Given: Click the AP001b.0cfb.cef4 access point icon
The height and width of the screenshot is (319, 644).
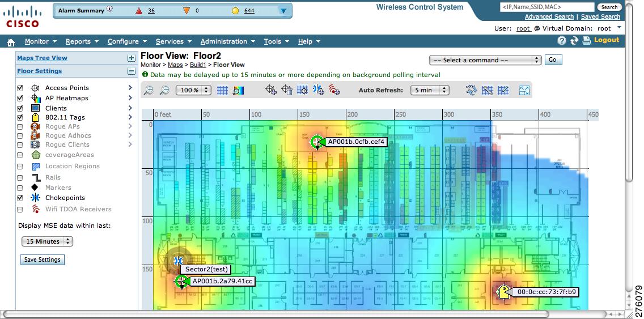Looking at the screenshot, I should 316,142.
